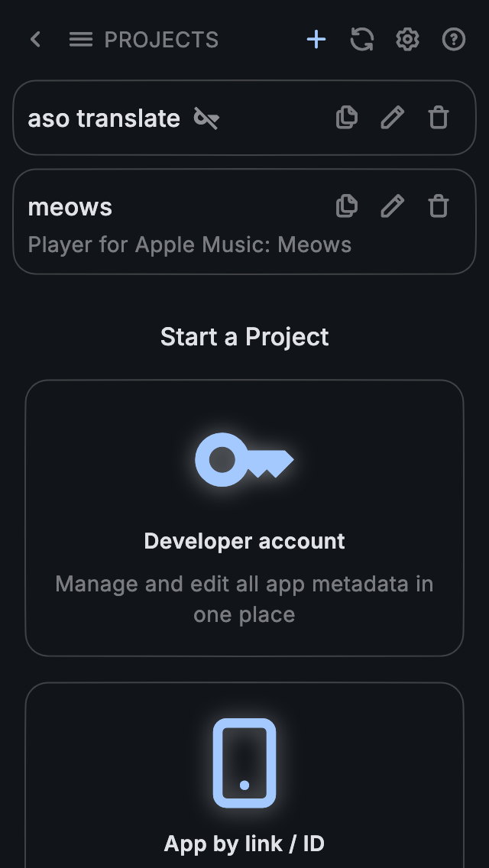Screen dimensions: 489x868
Task: Rename the meows project with pencil
Action: [x=393, y=206]
